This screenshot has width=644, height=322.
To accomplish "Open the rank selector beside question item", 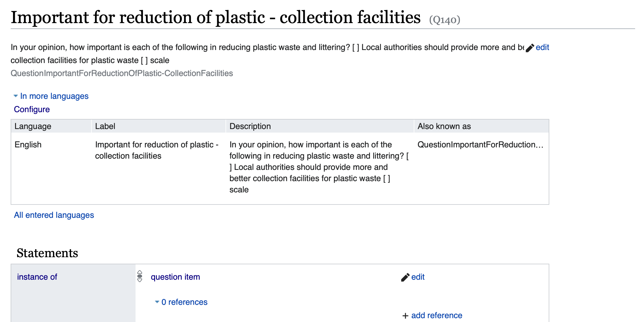I will pyautogui.click(x=140, y=276).
